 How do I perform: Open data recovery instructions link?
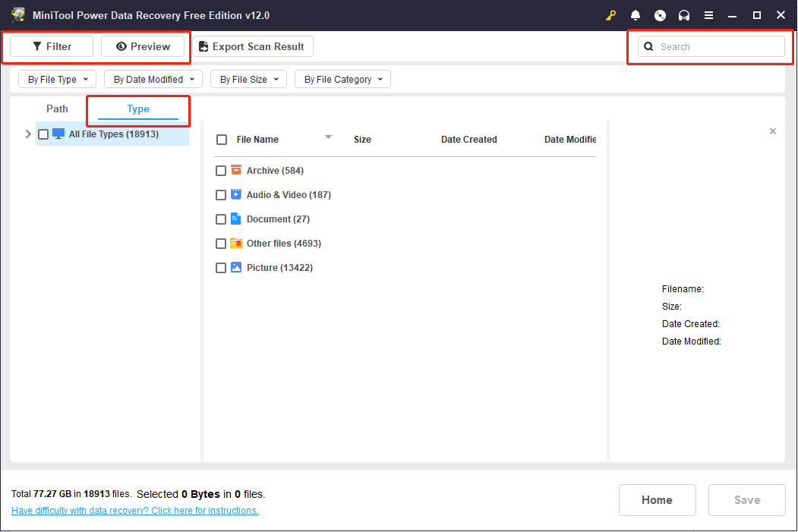pos(135,510)
